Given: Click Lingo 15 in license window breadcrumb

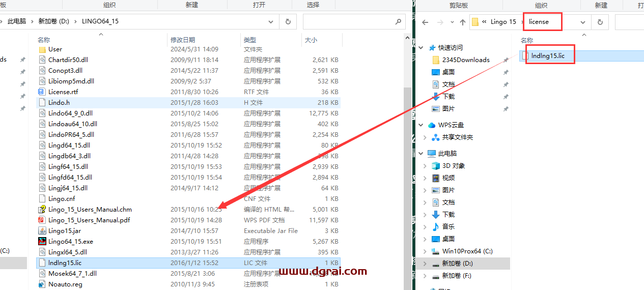Looking at the screenshot, I should [503, 22].
